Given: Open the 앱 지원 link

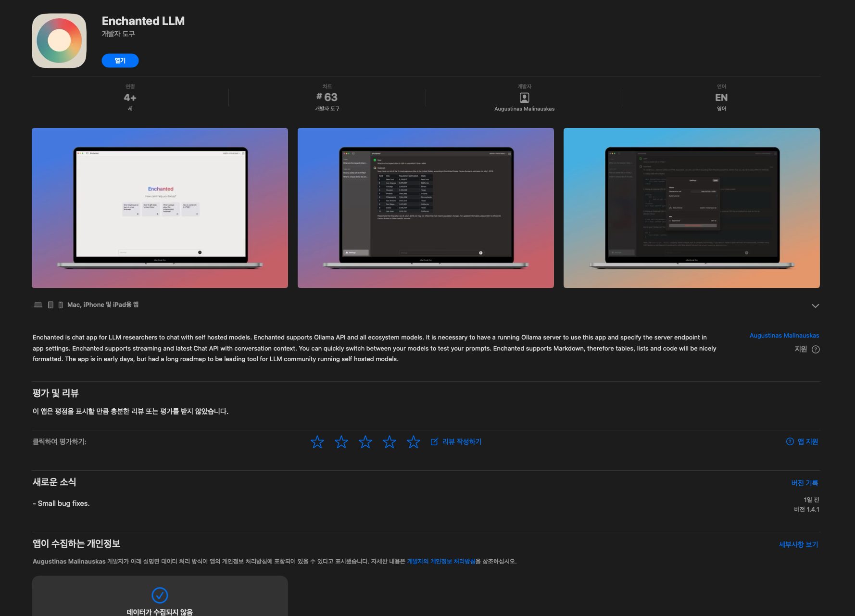Looking at the screenshot, I should [808, 442].
